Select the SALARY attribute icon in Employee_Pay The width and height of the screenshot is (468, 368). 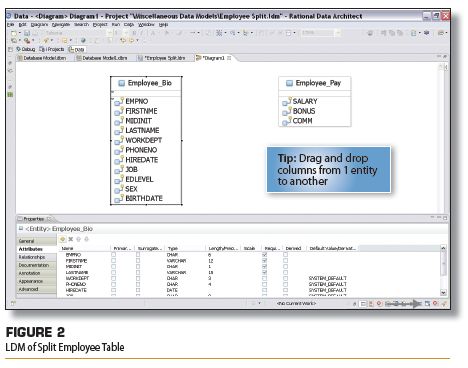(286, 101)
